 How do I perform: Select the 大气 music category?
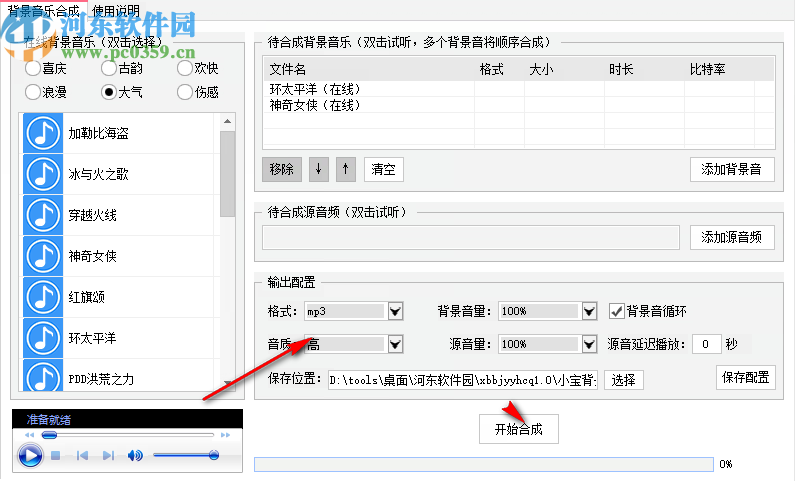coord(122,92)
